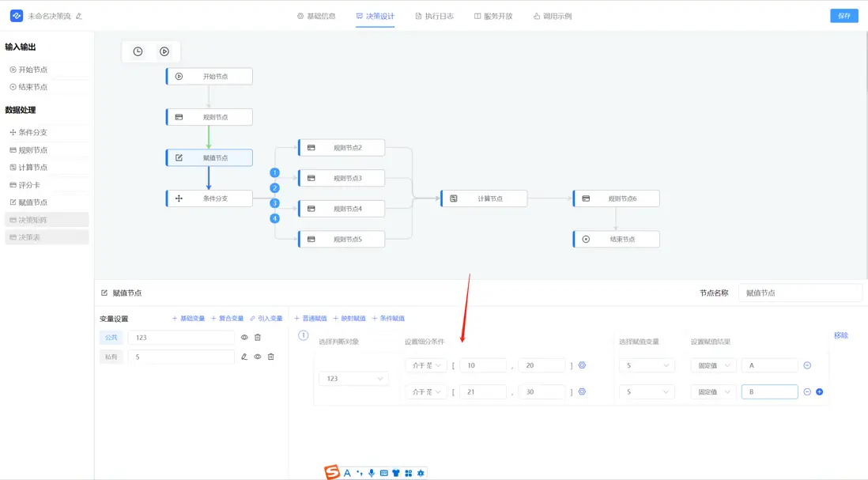The height and width of the screenshot is (480, 868).
Task: Click disabled 决策表 sidebar item
Action: coord(47,237)
